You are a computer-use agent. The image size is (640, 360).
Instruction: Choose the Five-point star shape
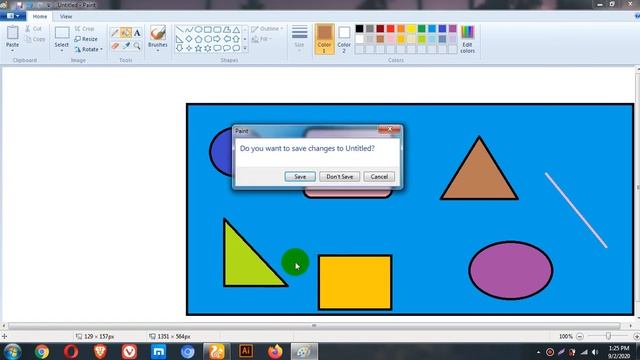pos(198,48)
